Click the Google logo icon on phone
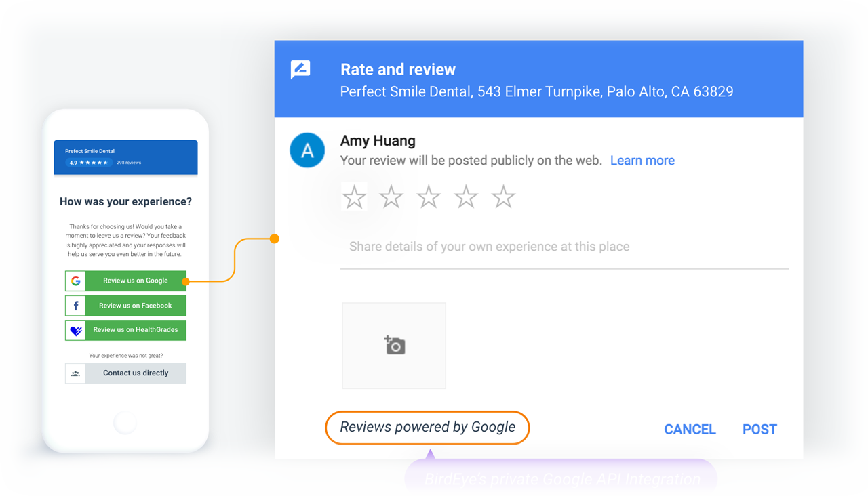Screen dimensions: 868x496 pyautogui.click(x=75, y=281)
